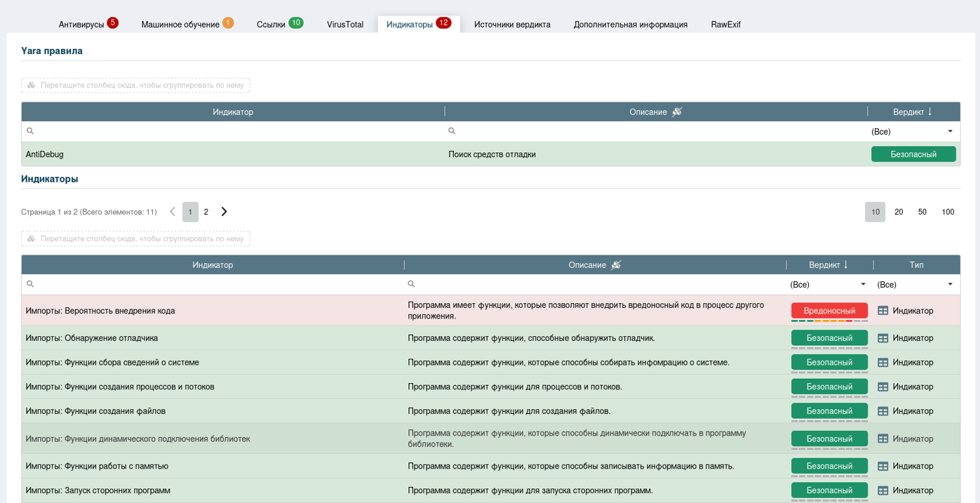Expand the Тип column filter dropdown
980x503 pixels.
(x=950, y=285)
